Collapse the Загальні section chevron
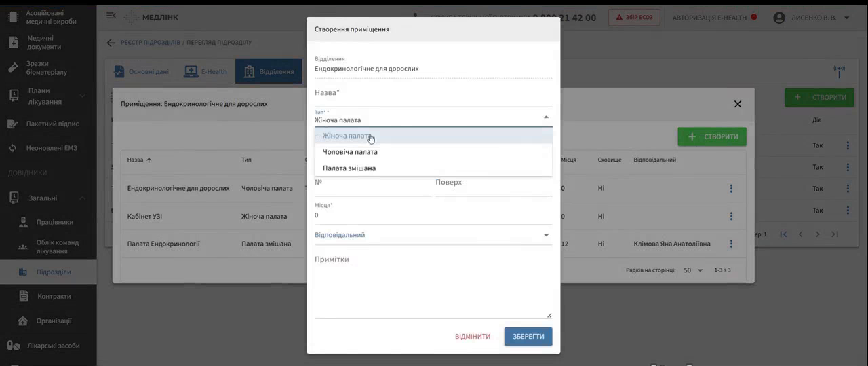The height and width of the screenshot is (366, 868). pos(82,198)
